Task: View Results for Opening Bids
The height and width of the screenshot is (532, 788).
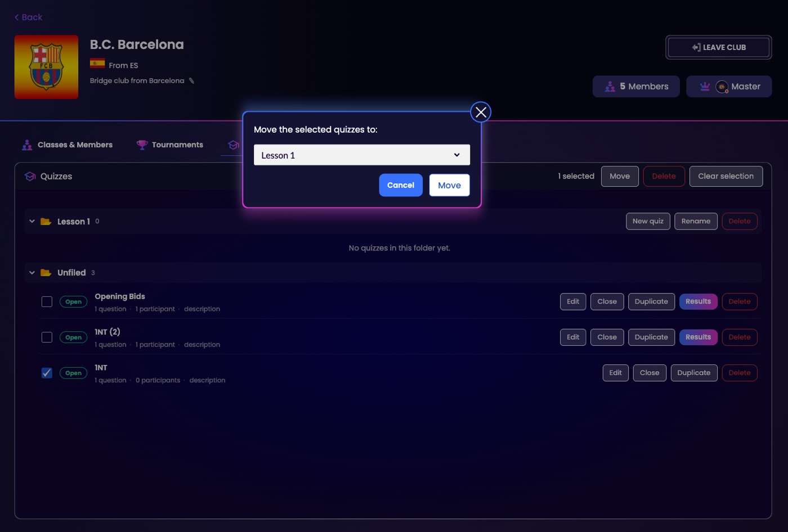Action: coord(699,301)
